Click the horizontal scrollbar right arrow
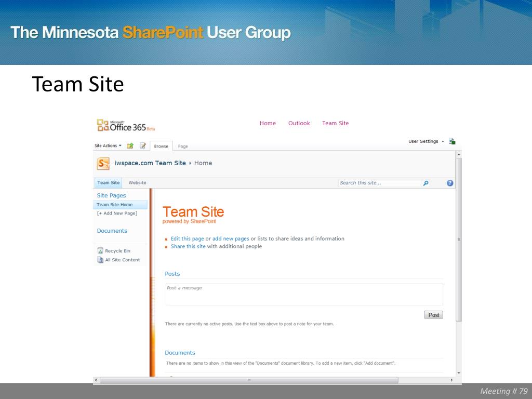Image resolution: width=532 pixels, height=399 pixels. pos(451,380)
